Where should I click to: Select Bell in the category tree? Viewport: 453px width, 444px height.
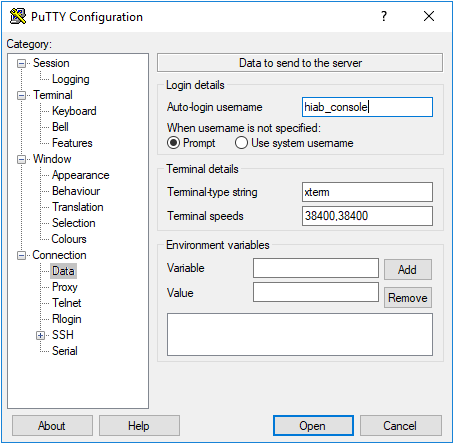tap(60, 127)
